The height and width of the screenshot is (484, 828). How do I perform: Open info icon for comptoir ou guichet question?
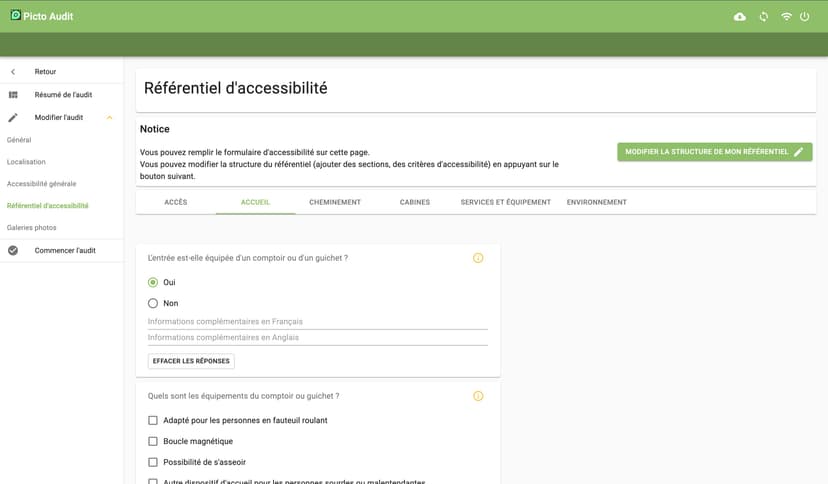pos(478,258)
